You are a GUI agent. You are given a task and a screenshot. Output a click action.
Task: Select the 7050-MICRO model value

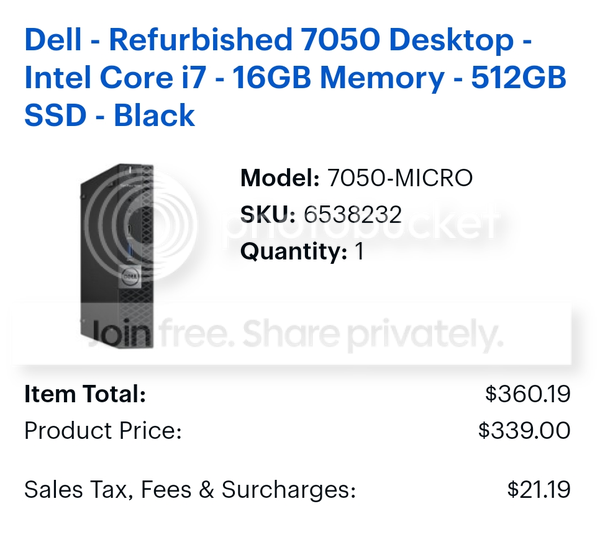click(x=400, y=179)
